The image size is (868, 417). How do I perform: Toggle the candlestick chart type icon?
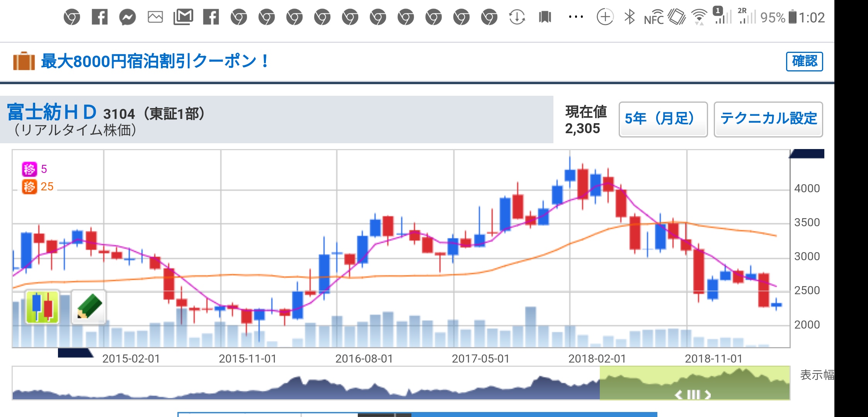tap(42, 307)
